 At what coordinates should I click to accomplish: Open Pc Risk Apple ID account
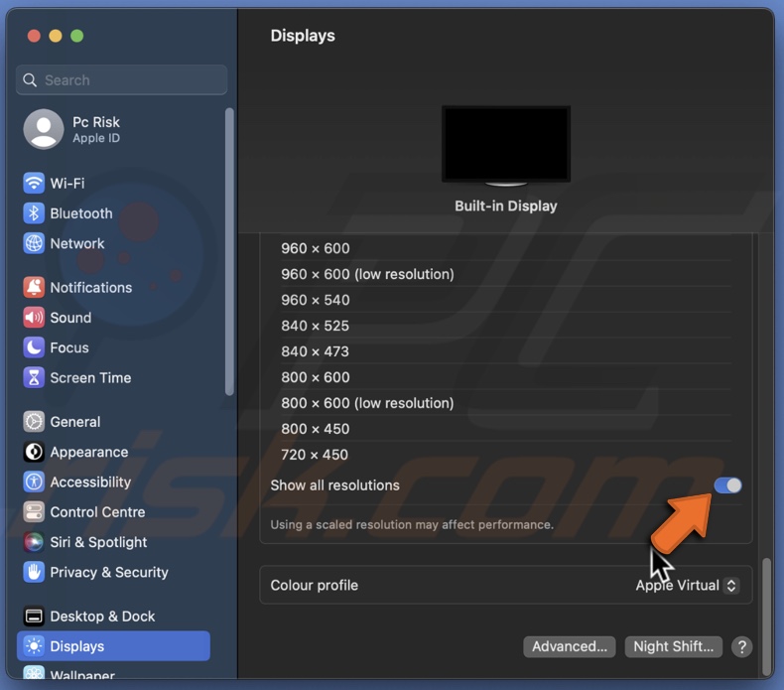(x=113, y=129)
